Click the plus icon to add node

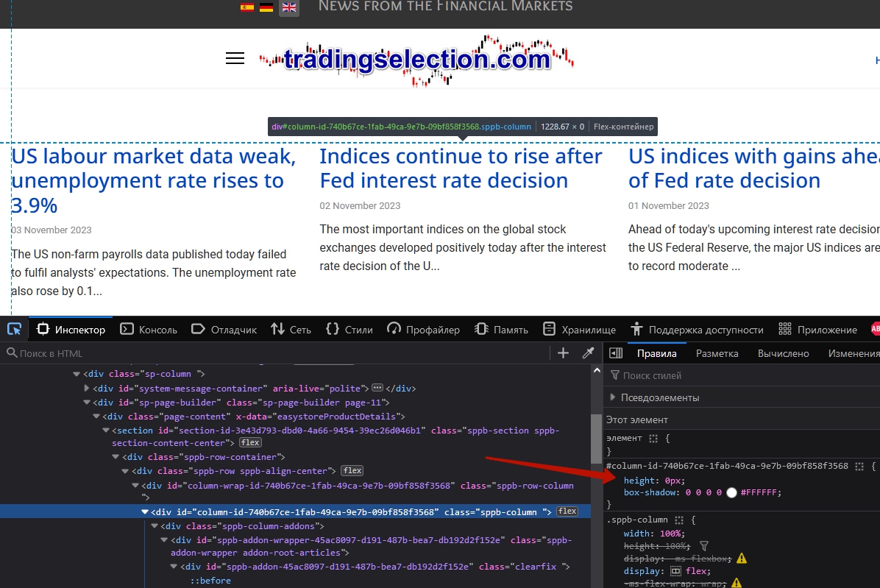coord(563,353)
